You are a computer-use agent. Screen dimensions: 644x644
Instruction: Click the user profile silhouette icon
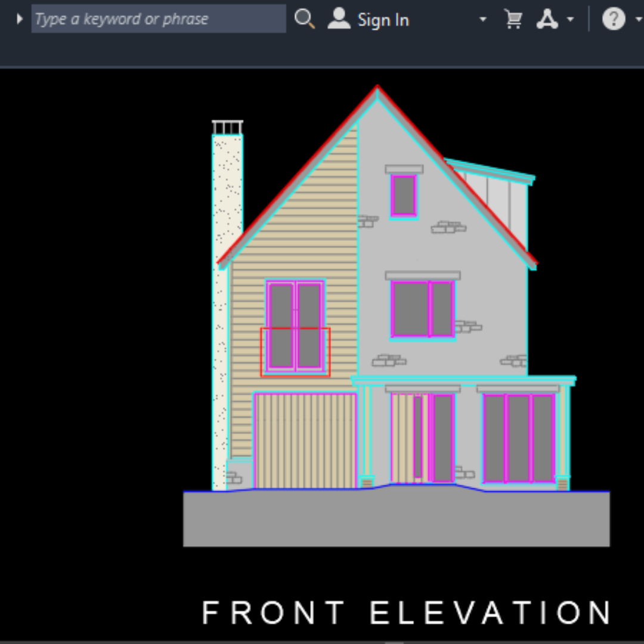(x=339, y=19)
